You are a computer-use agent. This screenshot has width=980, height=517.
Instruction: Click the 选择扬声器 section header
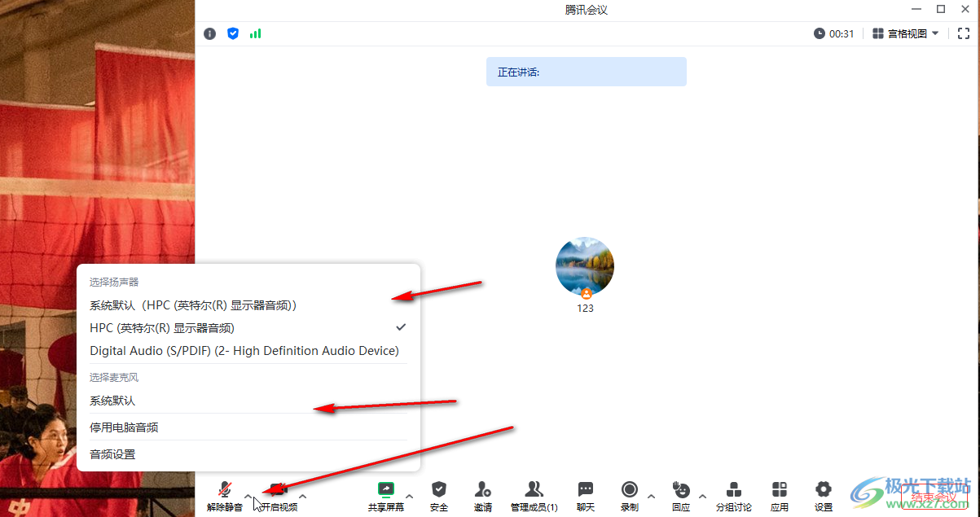pyautogui.click(x=114, y=282)
